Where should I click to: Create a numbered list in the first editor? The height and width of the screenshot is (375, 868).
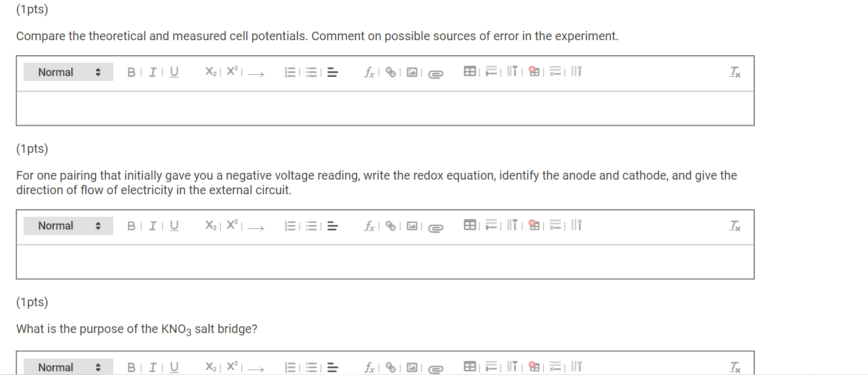pyautogui.click(x=291, y=71)
